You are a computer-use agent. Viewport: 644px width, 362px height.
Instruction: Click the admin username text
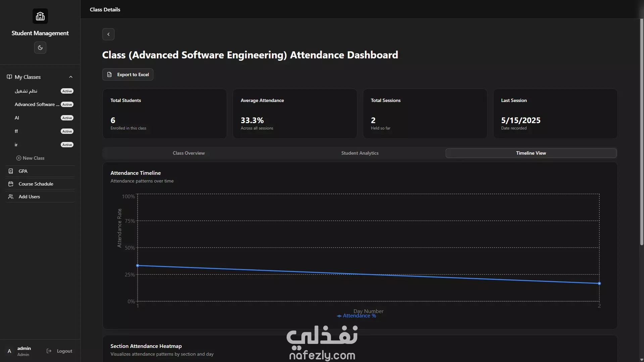coord(24,348)
